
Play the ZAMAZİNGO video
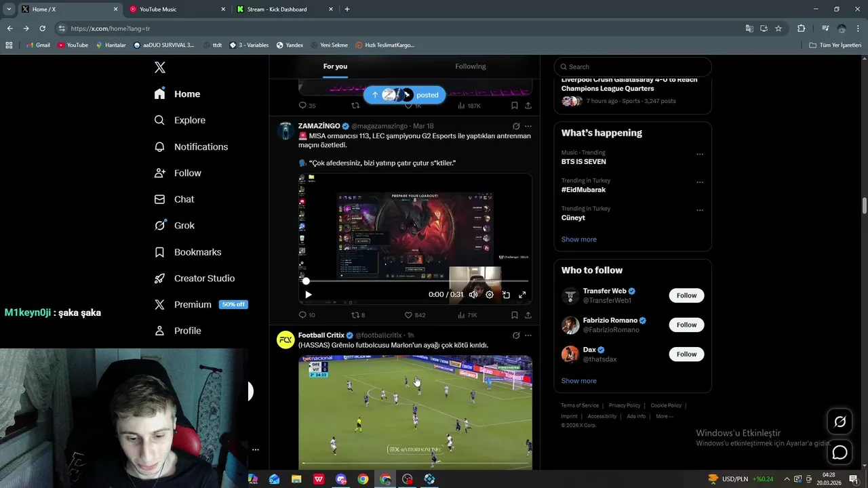[x=309, y=295]
